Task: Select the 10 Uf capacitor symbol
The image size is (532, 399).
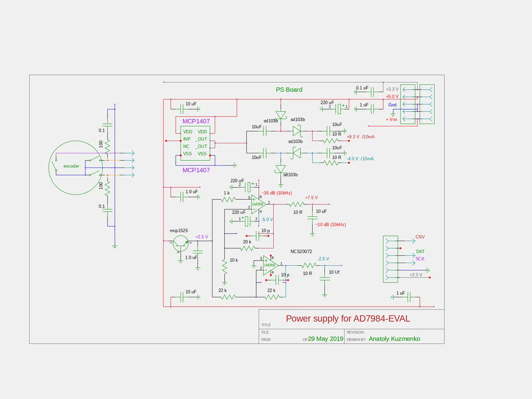Action: [x=324, y=279]
